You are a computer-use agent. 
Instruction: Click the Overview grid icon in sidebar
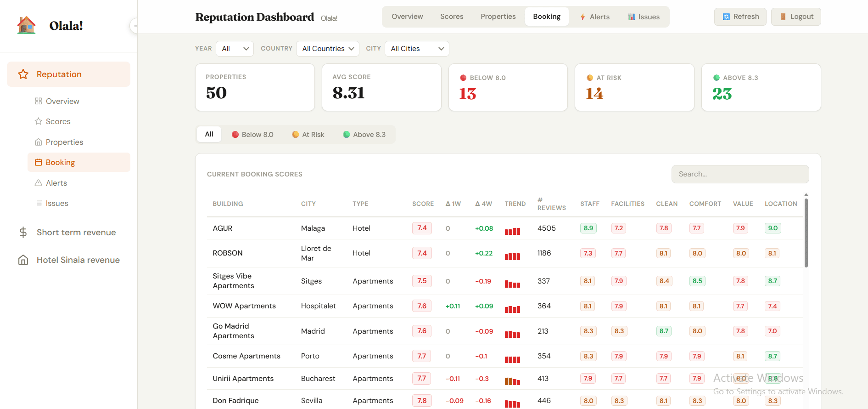(x=39, y=101)
